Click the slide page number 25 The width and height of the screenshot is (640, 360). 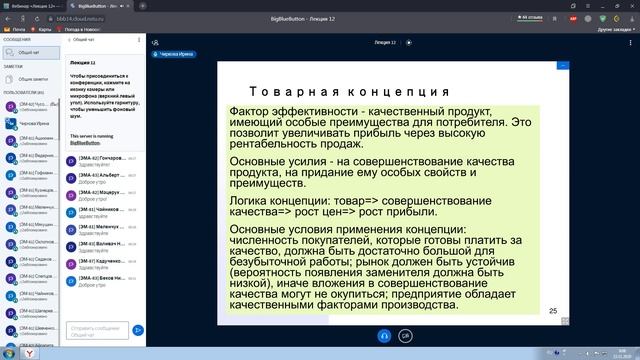tap(553, 311)
